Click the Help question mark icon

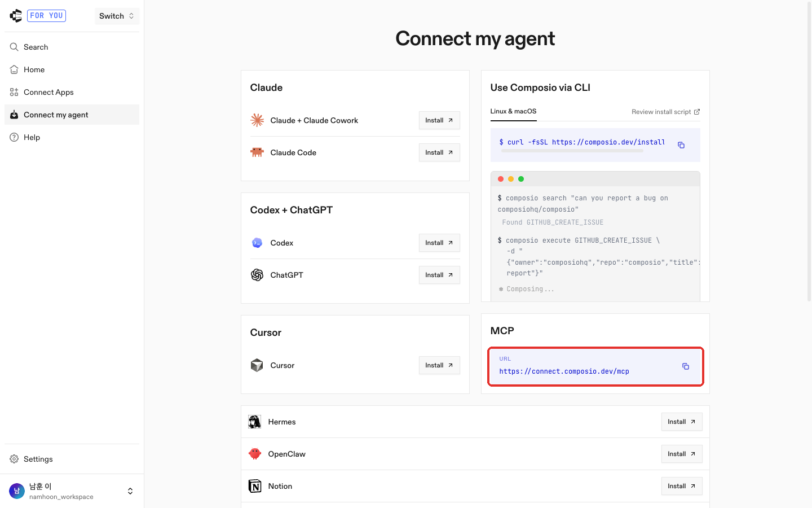pos(14,137)
